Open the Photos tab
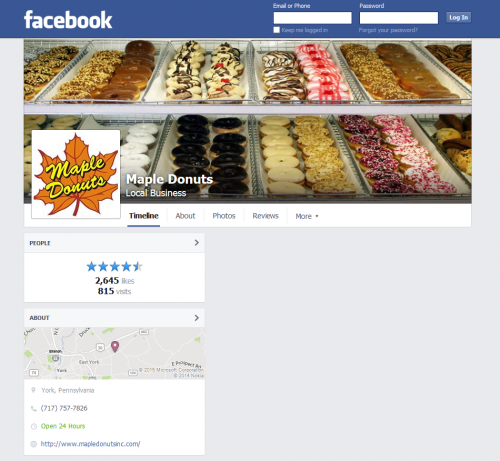This screenshot has height=461, width=500. [x=224, y=216]
